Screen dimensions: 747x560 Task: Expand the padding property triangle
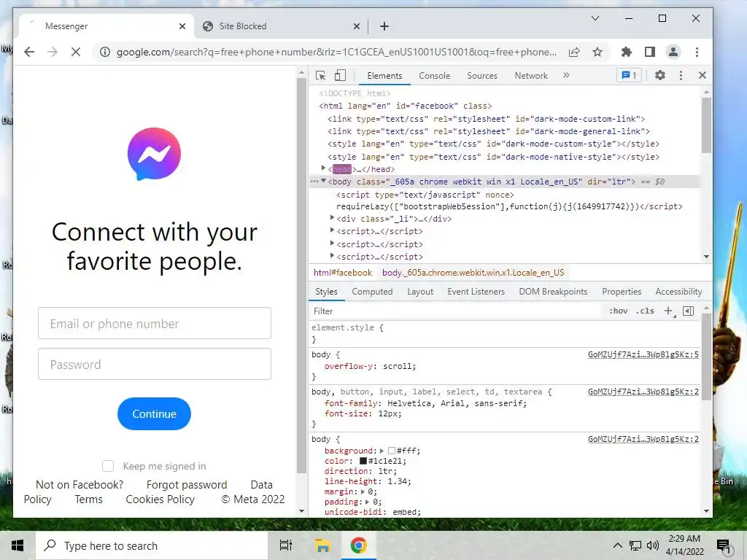[x=367, y=502]
